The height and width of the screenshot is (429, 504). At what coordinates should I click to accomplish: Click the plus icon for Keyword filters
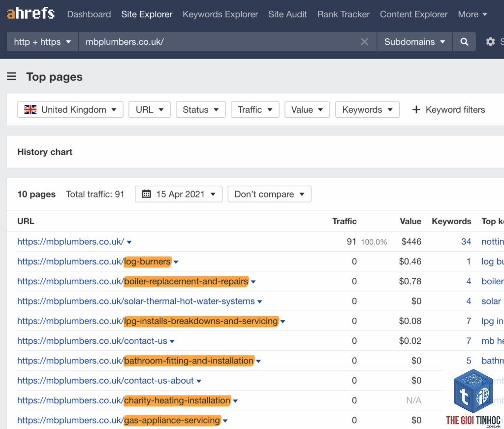(416, 110)
